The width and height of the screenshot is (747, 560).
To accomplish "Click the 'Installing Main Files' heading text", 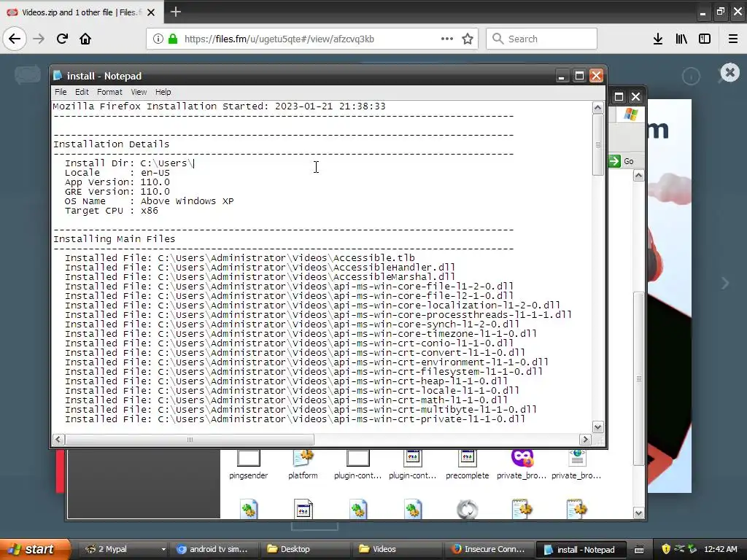I will pyautogui.click(x=114, y=238).
